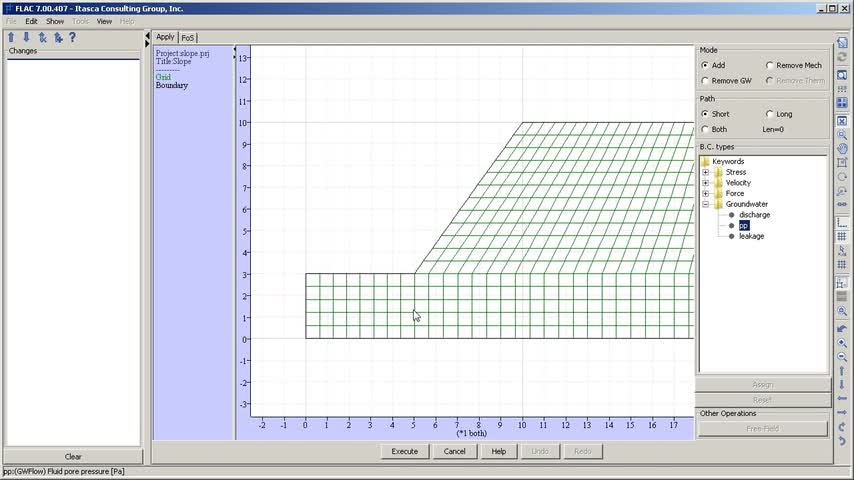The height and width of the screenshot is (480, 854).
Task: Select the Remove Mech radio button
Action: 769,65
